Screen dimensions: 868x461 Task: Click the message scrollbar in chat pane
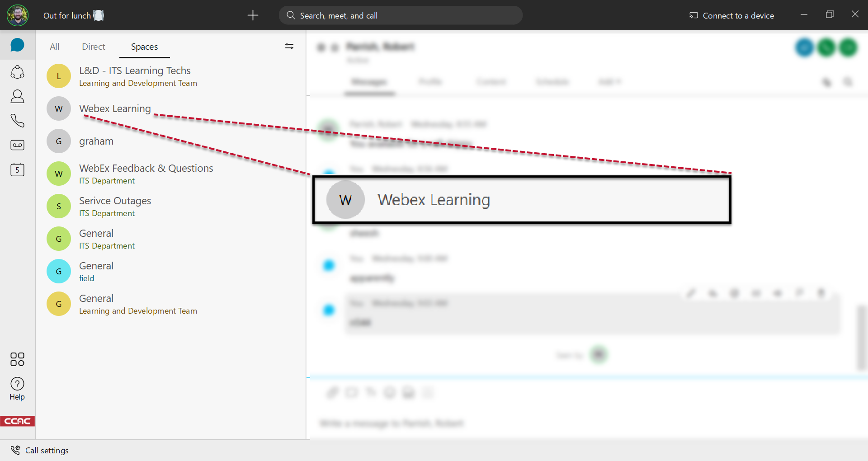pos(862,337)
